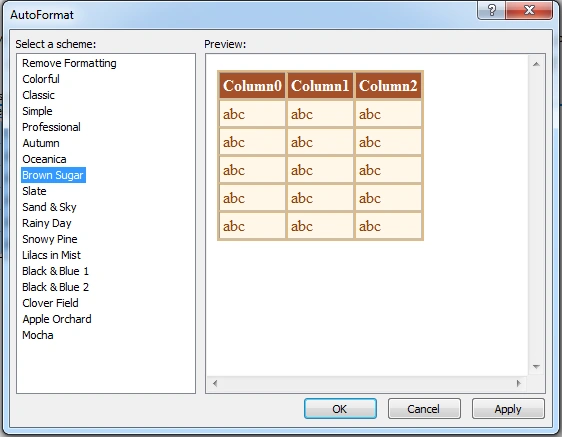Screen dimensions: 562x437
Task: Select the Colorful scheme
Action: coord(41,79)
